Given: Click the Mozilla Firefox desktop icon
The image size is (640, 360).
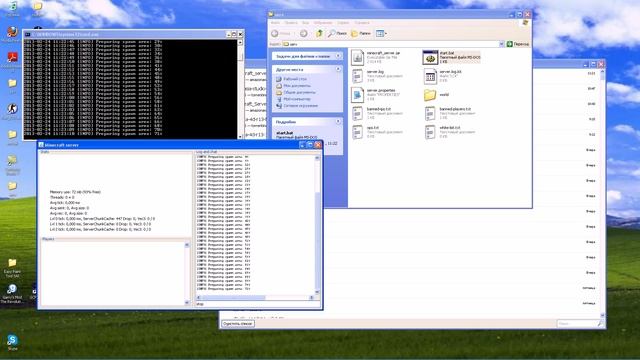Looking at the screenshot, I should pos(12,32).
